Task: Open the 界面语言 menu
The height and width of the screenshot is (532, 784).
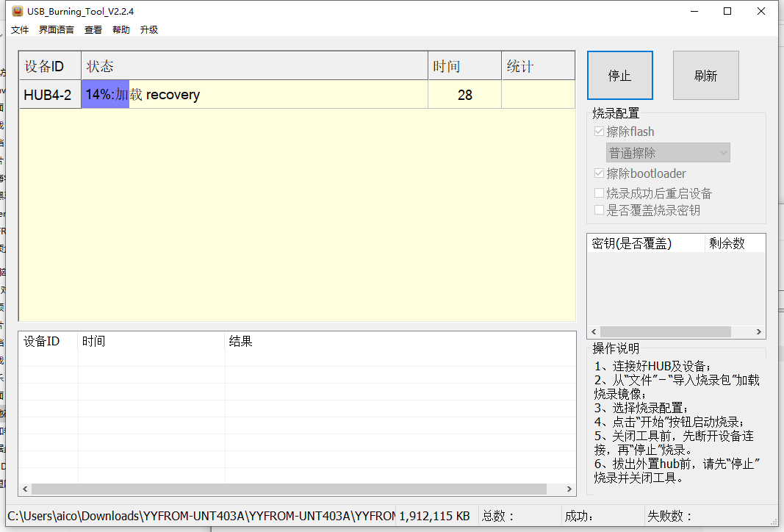Action: coord(57,30)
